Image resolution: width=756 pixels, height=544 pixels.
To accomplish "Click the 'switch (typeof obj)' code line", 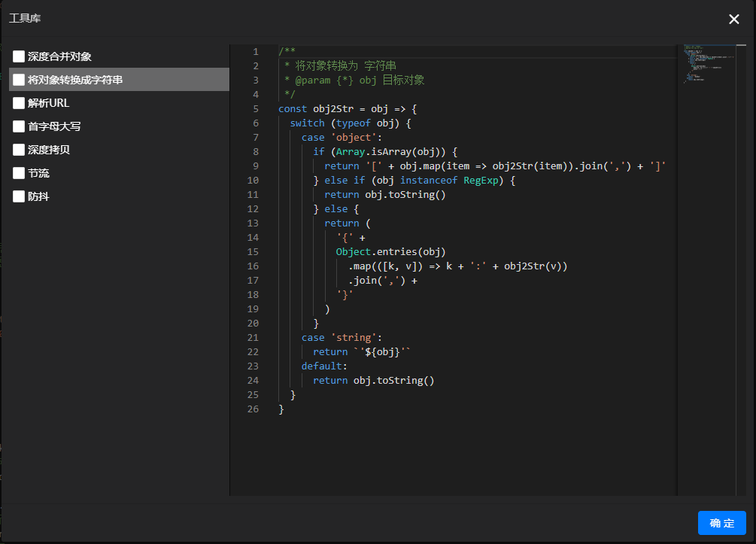I will (351, 123).
